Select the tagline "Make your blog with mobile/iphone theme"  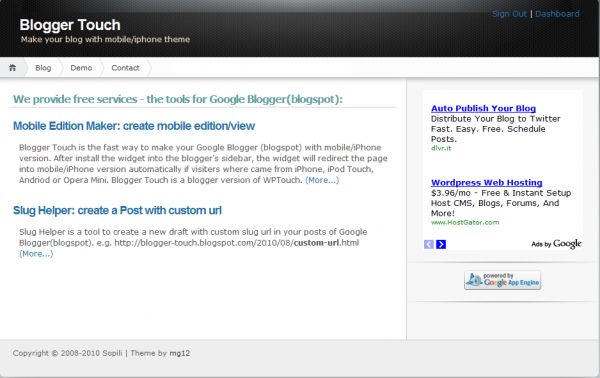pos(105,39)
